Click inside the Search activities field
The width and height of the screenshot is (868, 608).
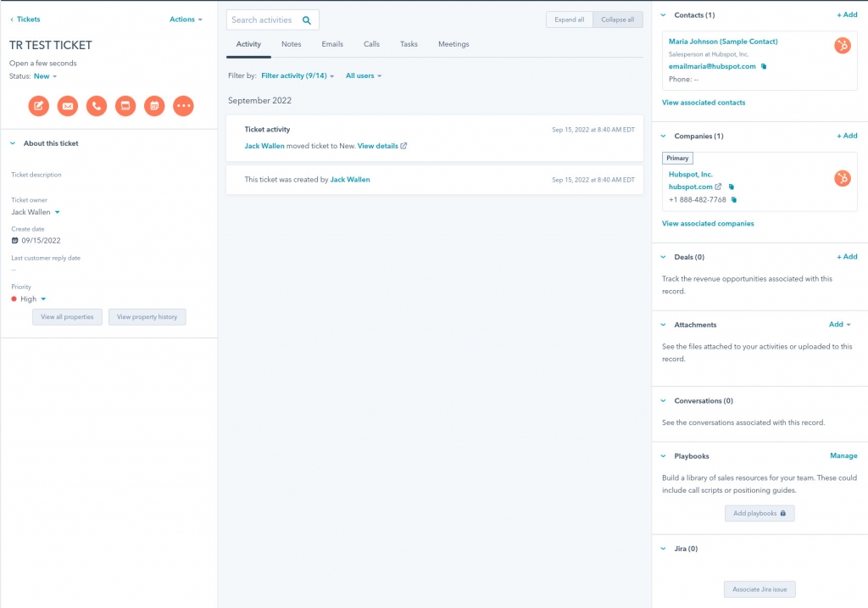[263, 19]
